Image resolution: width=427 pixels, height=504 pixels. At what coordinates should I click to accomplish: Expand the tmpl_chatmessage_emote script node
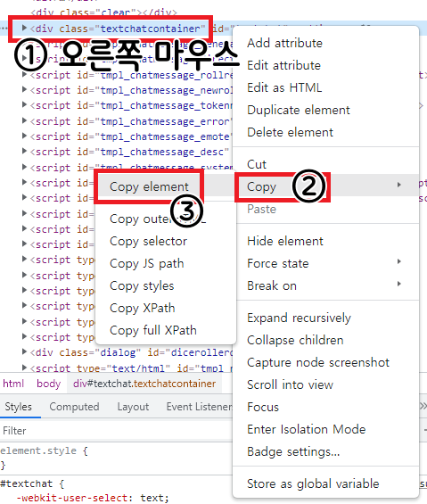click(24, 136)
